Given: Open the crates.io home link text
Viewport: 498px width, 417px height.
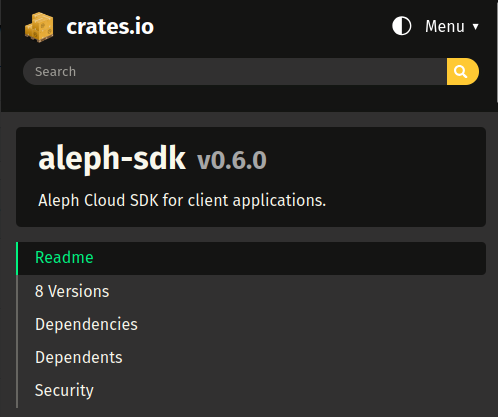Looking at the screenshot, I should [x=110, y=27].
